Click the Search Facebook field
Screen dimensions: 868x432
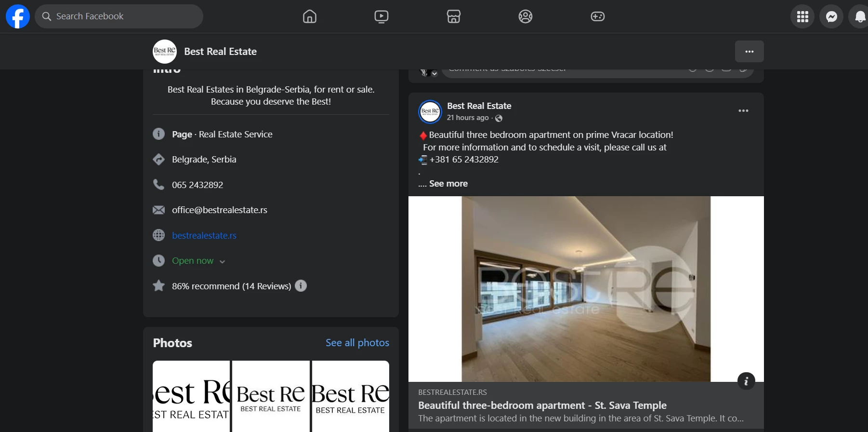119,16
